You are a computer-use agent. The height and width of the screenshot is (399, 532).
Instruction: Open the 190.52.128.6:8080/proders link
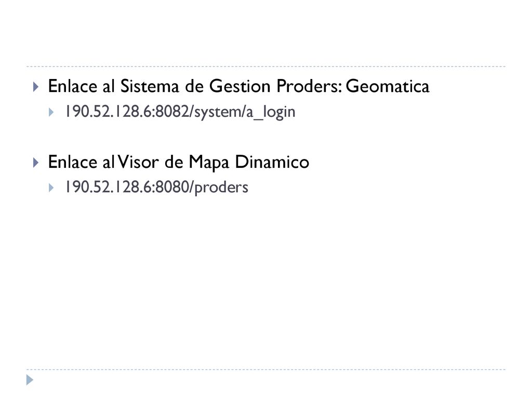pos(157,187)
